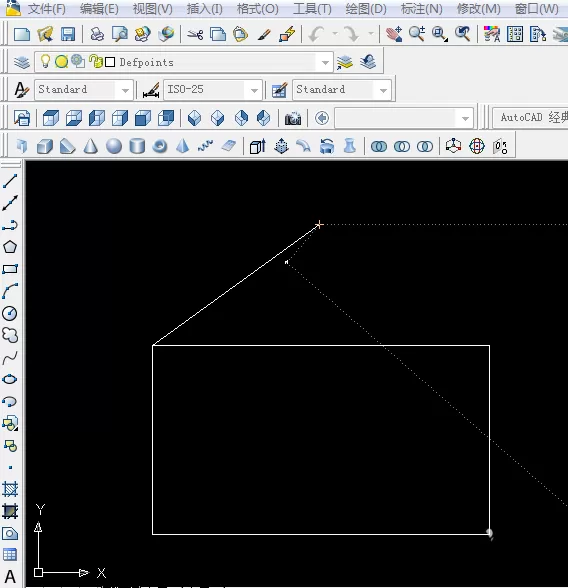Viewport: 568px width, 588px height.
Task: Select the Arc draw tool
Action: click(10, 291)
